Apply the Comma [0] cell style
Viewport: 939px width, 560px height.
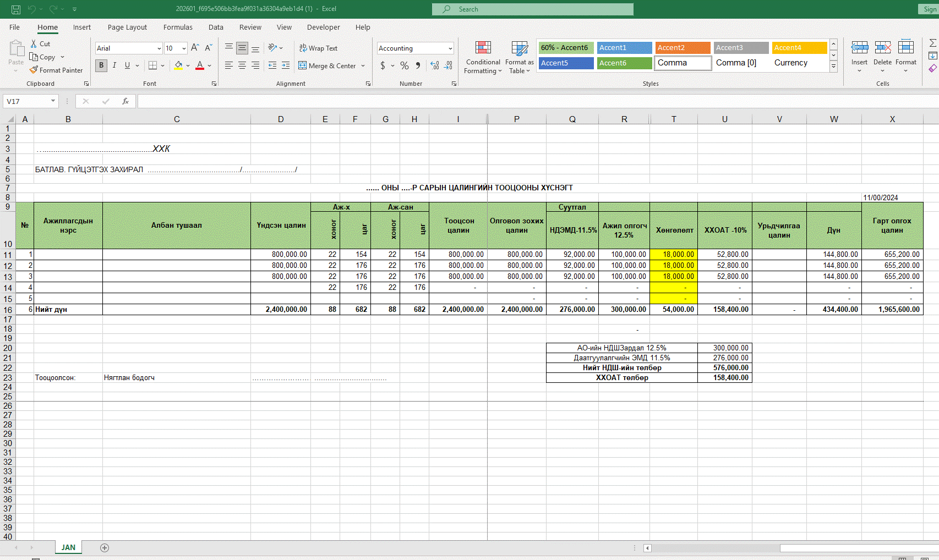coord(736,63)
